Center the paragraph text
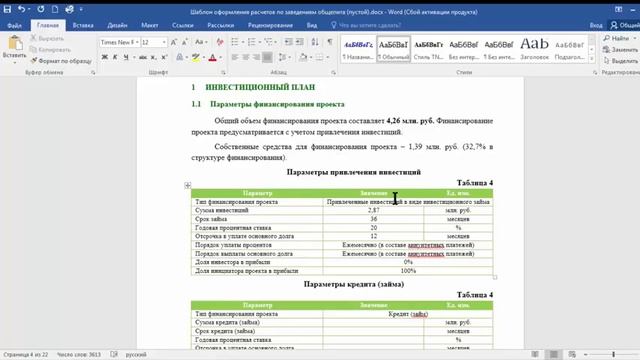The width and height of the screenshot is (640, 360). 245,57
